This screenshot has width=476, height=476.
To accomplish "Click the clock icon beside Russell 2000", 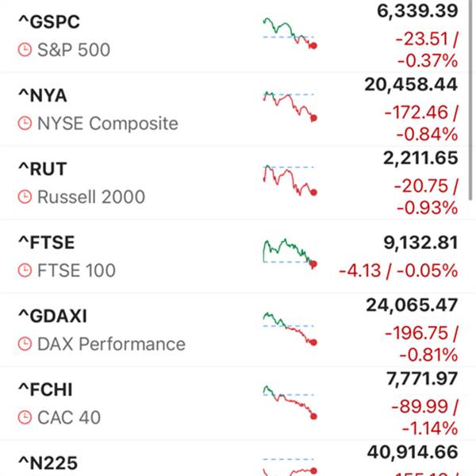I will point(25,197).
